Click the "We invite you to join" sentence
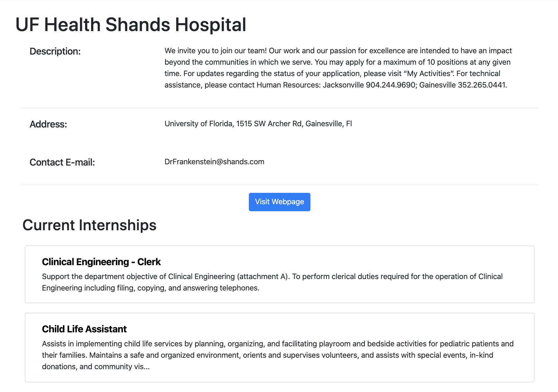 (216, 51)
